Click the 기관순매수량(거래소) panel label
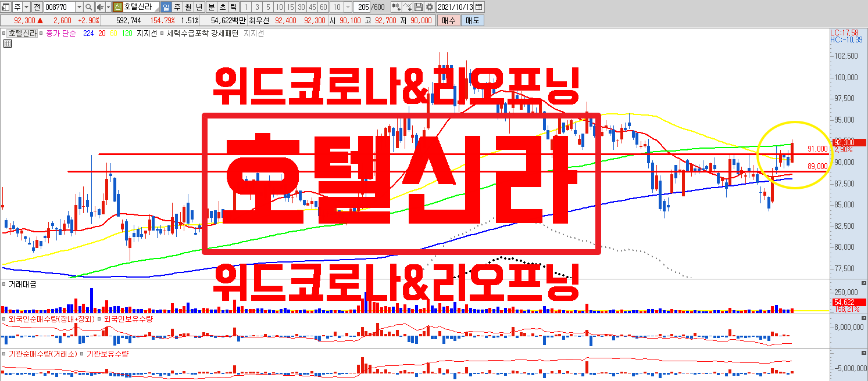Viewport: 868px width, 381px height. click(42, 353)
